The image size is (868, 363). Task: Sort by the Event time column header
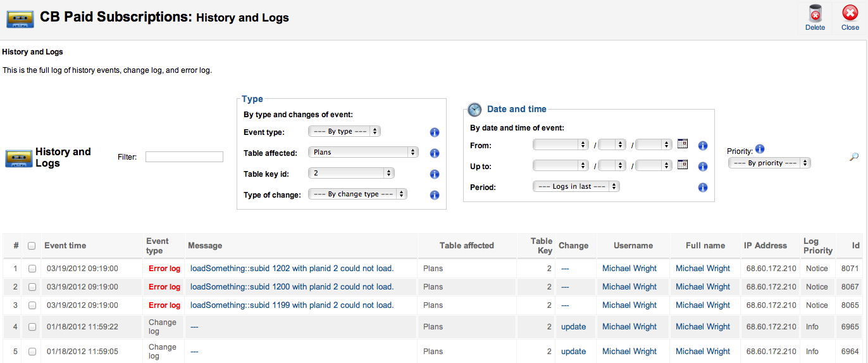tap(65, 246)
